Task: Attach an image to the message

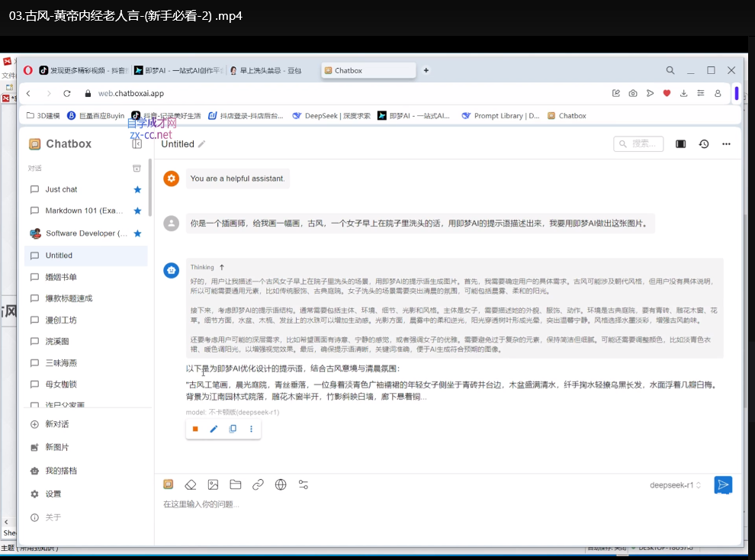Action: [213, 484]
